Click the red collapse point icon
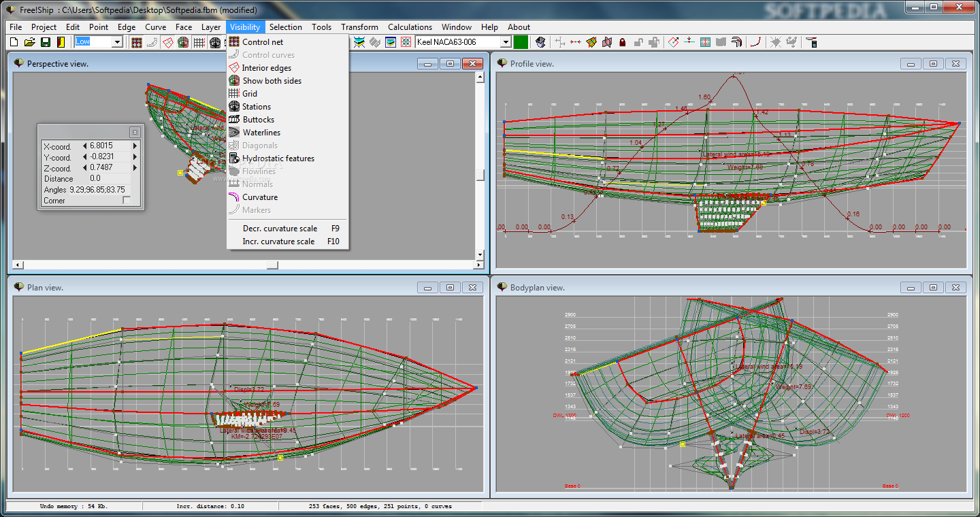The image size is (980, 517). point(576,42)
